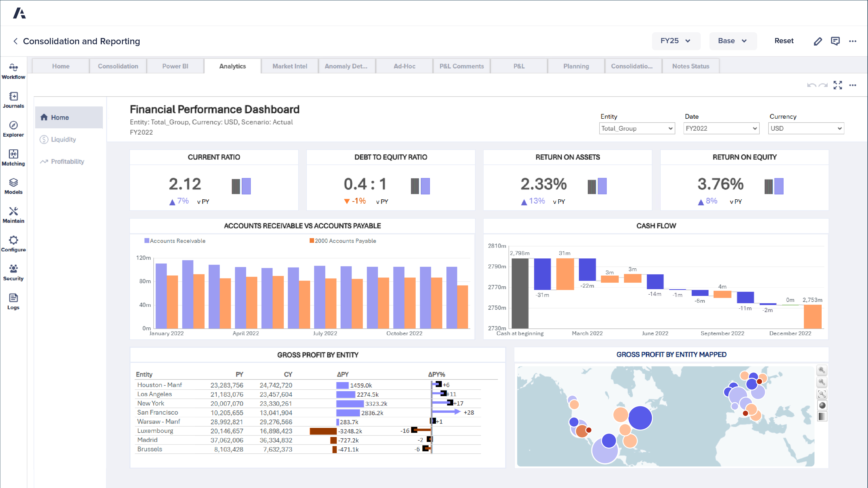Click the undo arrow above the dashboard

coord(812,85)
